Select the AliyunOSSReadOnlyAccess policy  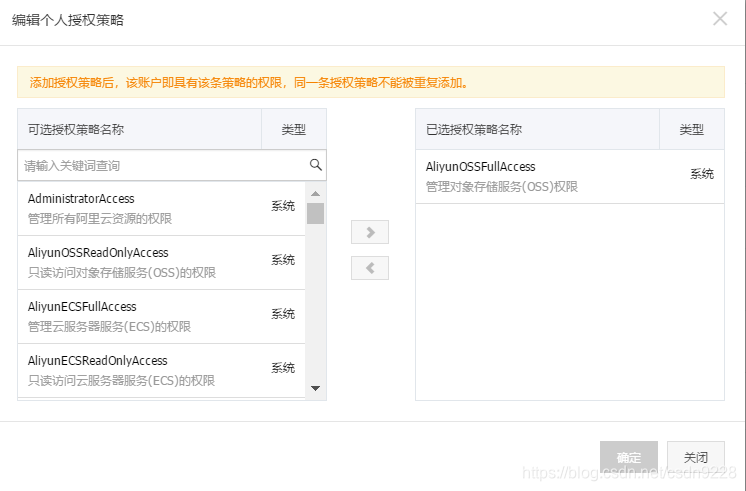pyautogui.click(x=161, y=263)
